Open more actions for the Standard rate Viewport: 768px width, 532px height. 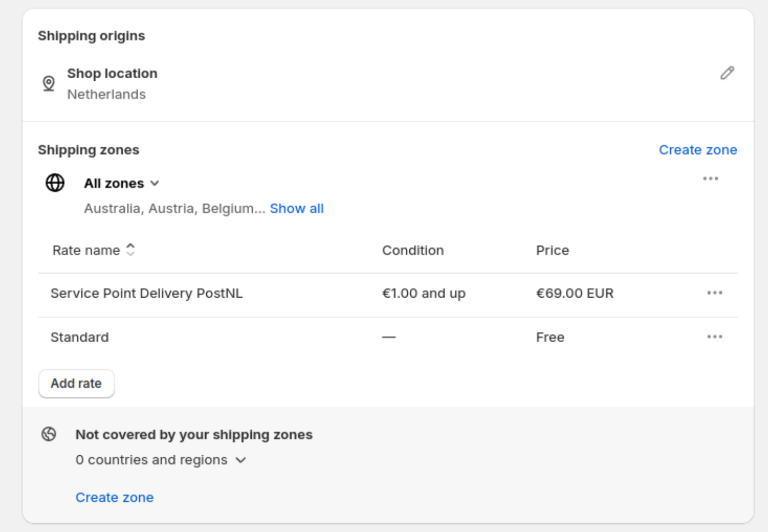point(714,337)
